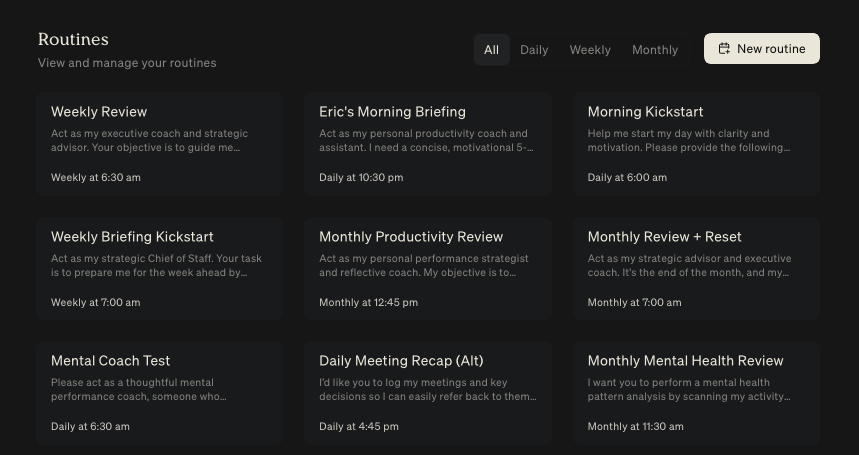Switch to the Daily filter tab
This screenshot has height=455, width=859.
click(x=534, y=50)
